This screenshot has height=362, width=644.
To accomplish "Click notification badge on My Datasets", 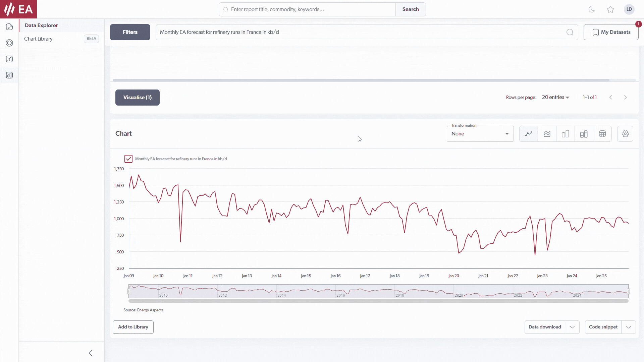I will click(x=638, y=24).
